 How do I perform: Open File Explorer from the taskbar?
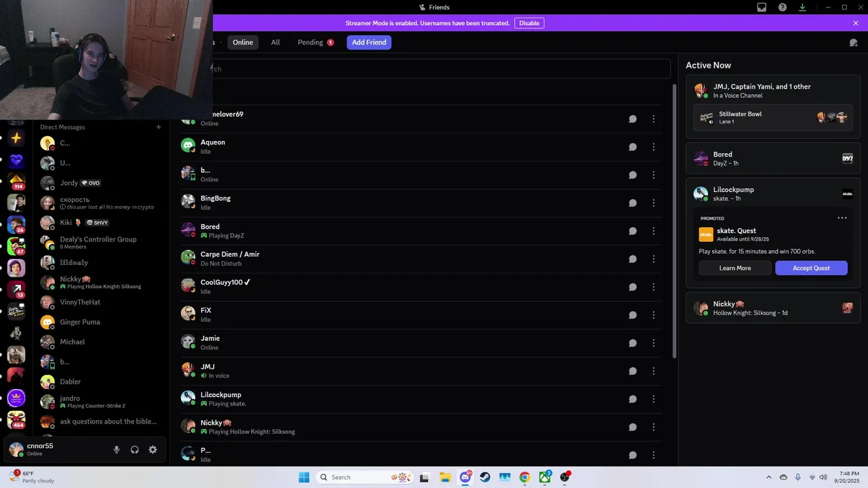coord(445,477)
